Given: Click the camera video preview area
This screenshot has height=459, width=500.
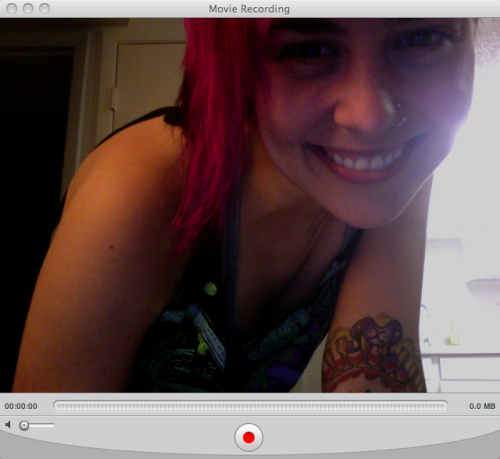Looking at the screenshot, I should 250,205.
